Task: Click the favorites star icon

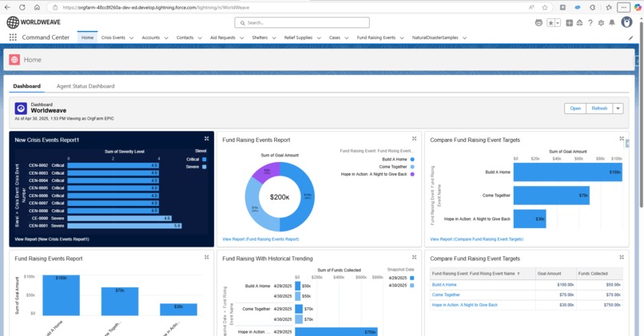Action: tap(551, 23)
